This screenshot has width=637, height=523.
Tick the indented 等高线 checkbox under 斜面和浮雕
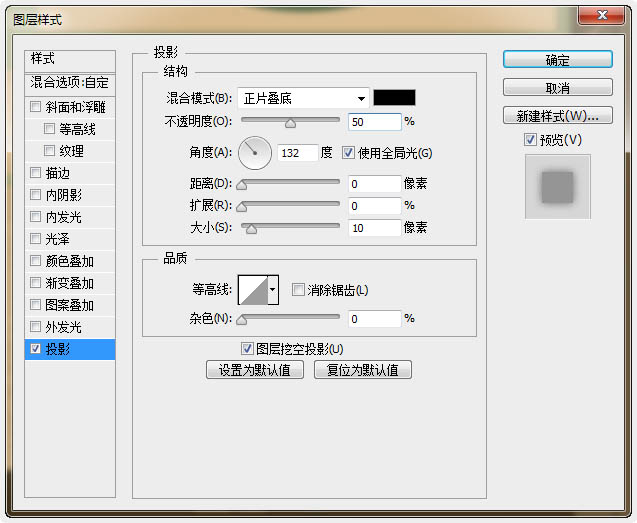pyautogui.click(x=49, y=129)
